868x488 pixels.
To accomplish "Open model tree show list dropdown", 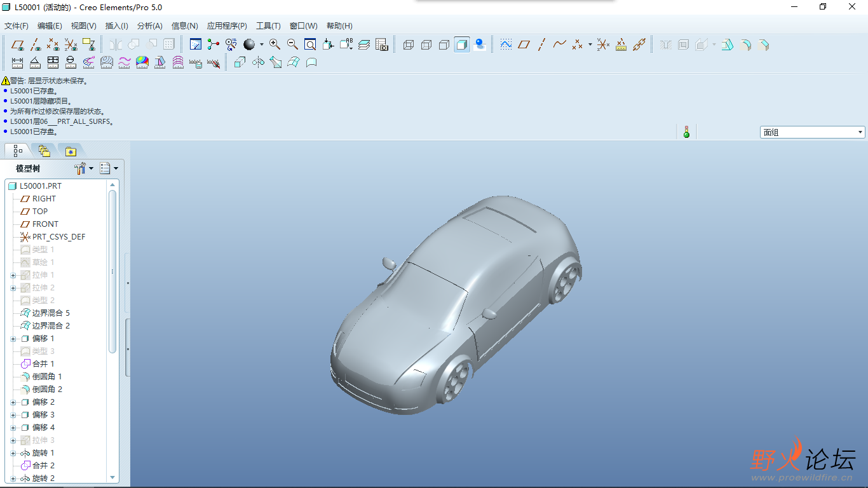I will pyautogui.click(x=109, y=168).
